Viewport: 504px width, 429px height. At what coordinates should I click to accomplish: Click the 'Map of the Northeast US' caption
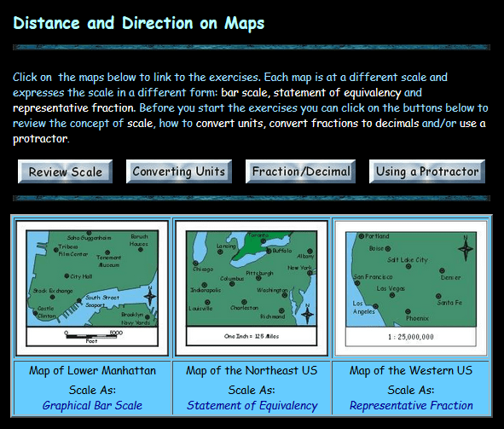pos(252,370)
